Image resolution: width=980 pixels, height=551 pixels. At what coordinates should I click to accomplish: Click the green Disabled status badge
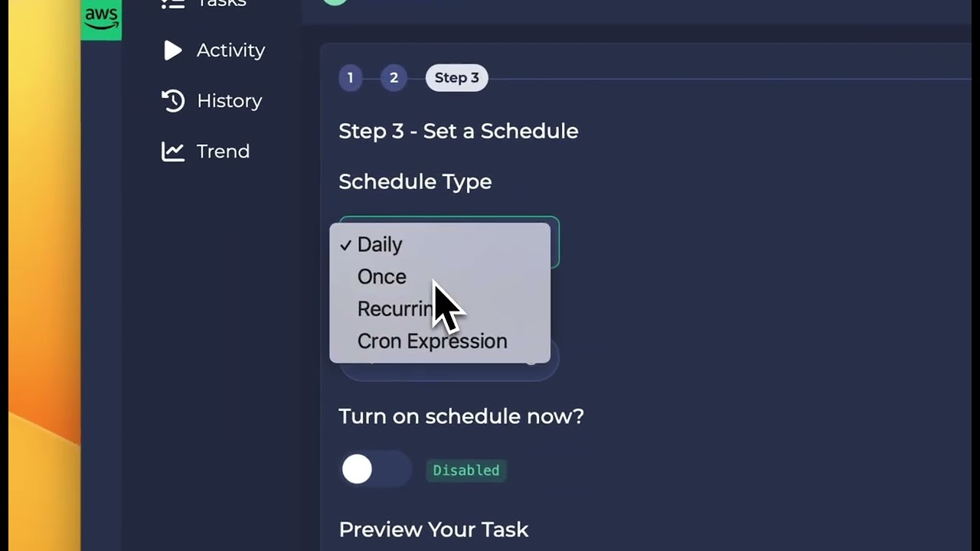click(x=465, y=470)
